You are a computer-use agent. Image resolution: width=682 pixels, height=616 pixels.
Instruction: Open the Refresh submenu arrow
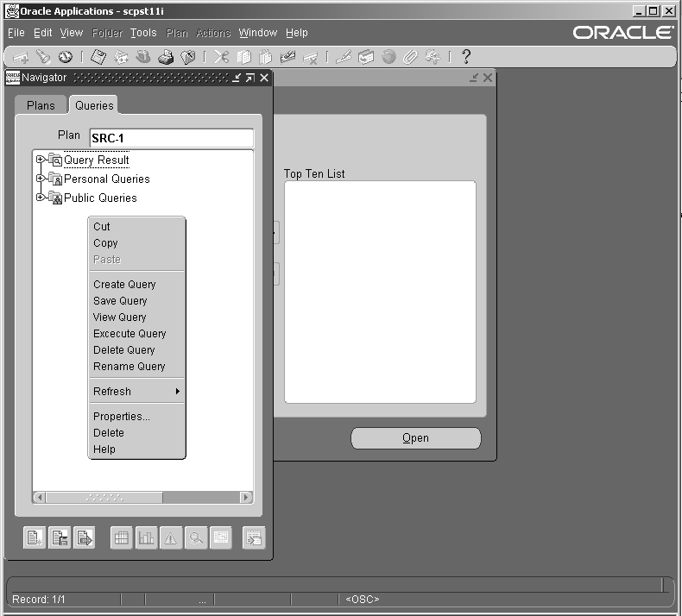pos(178,391)
